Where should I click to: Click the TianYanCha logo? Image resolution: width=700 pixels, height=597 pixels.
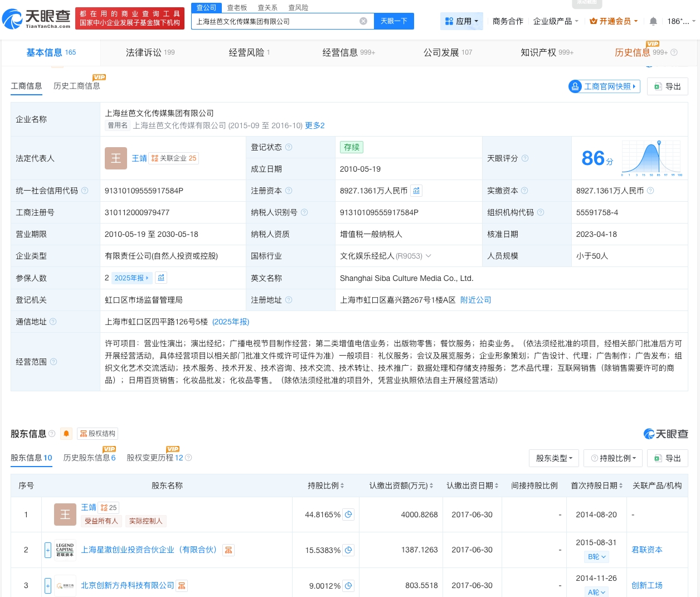coord(37,19)
